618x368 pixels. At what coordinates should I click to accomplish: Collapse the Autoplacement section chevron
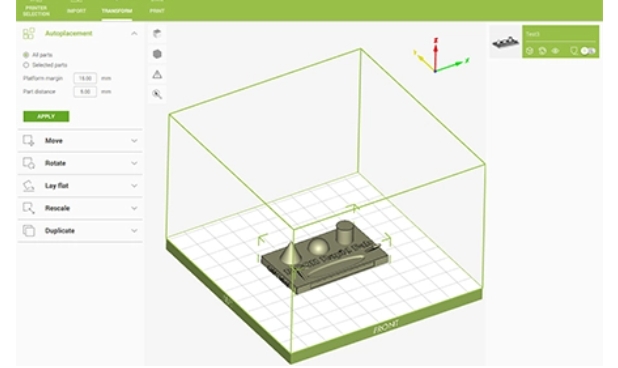[x=134, y=33]
